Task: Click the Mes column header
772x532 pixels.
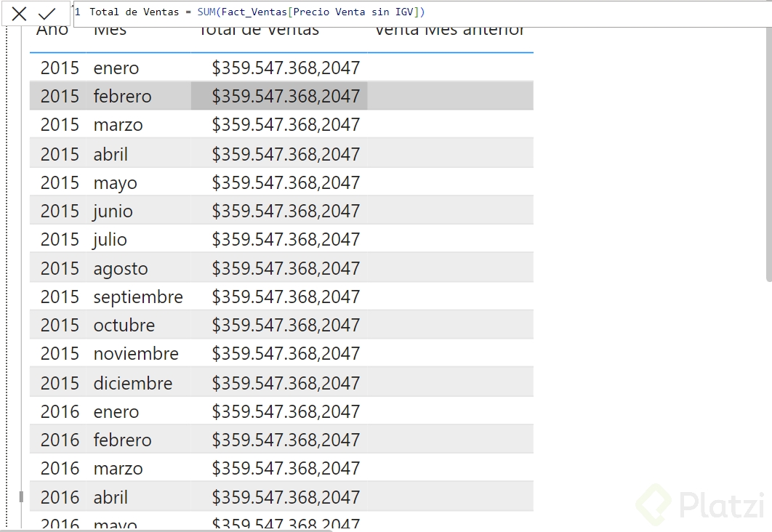Action: 110,32
